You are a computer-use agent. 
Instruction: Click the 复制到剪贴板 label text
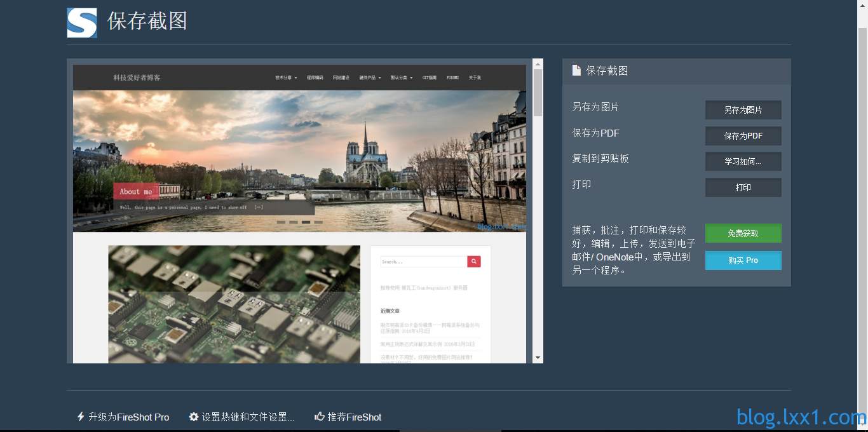pyautogui.click(x=600, y=158)
